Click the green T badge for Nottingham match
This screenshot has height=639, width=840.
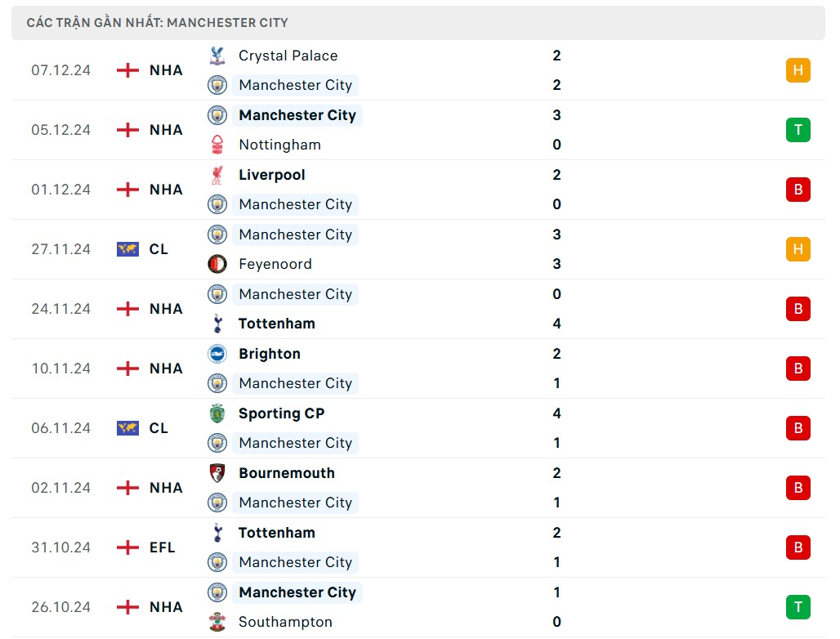tap(798, 130)
